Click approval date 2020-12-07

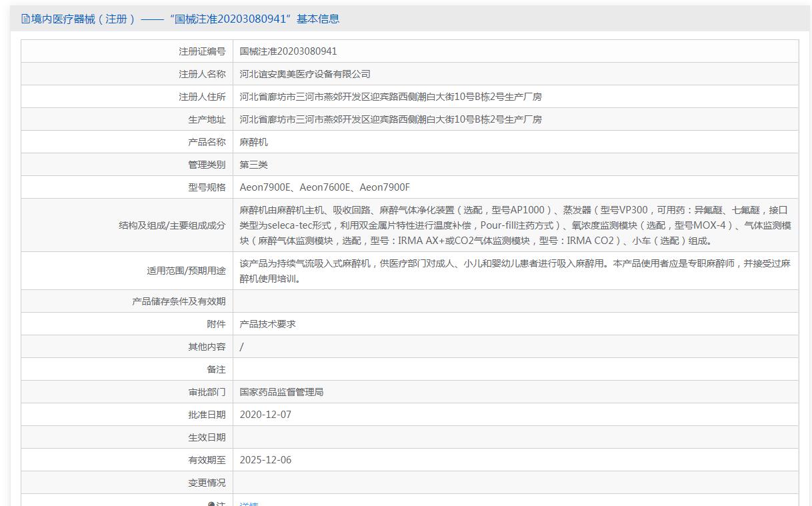(x=265, y=415)
